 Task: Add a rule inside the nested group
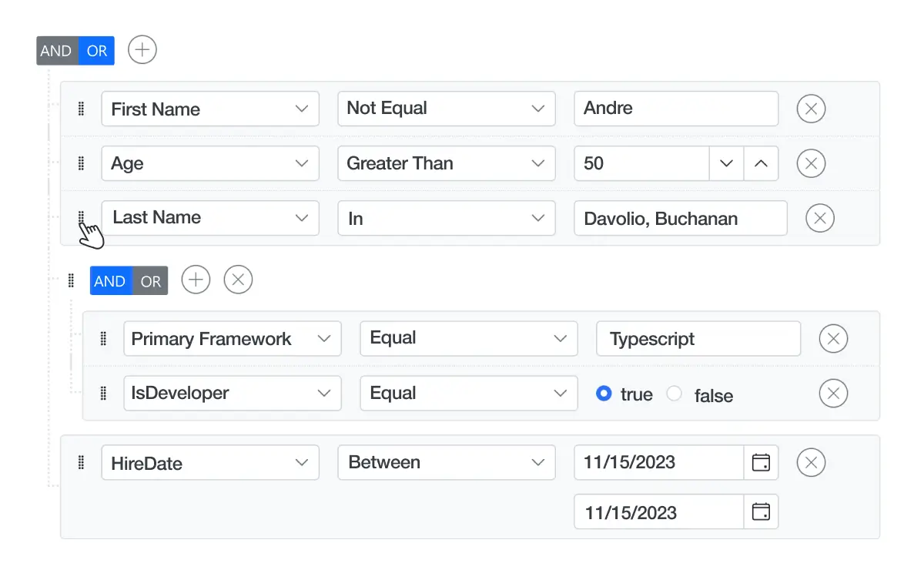pyautogui.click(x=196, y=280)
